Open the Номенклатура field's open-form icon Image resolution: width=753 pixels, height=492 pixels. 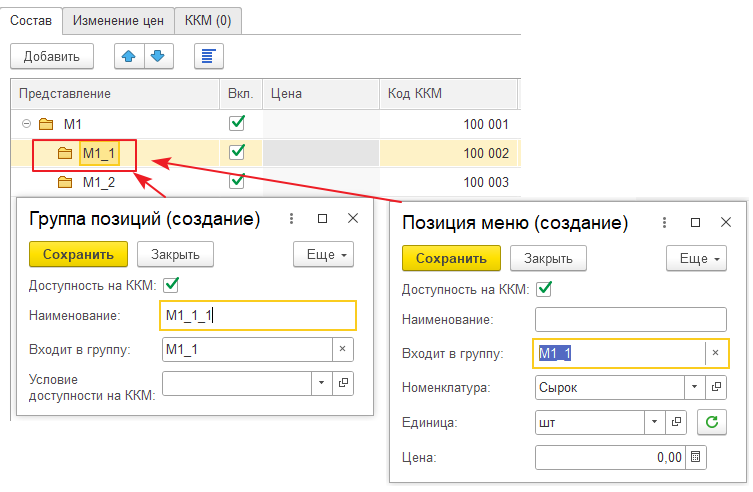point(716,387)
